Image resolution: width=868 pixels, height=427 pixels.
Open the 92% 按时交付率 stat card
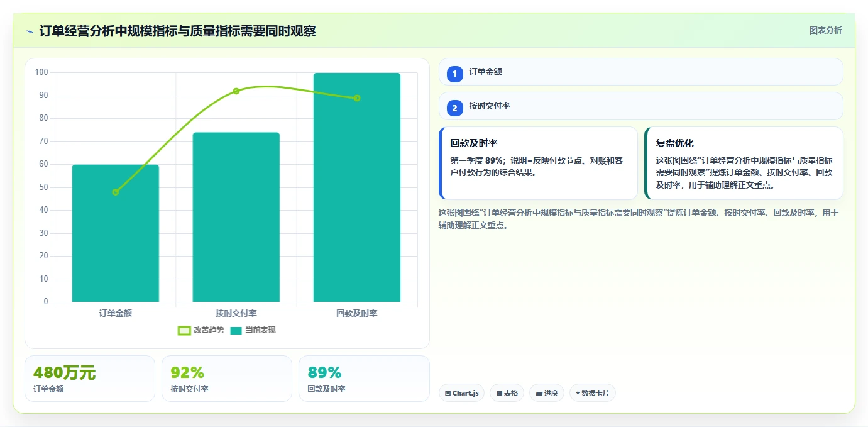coord(227,379)
